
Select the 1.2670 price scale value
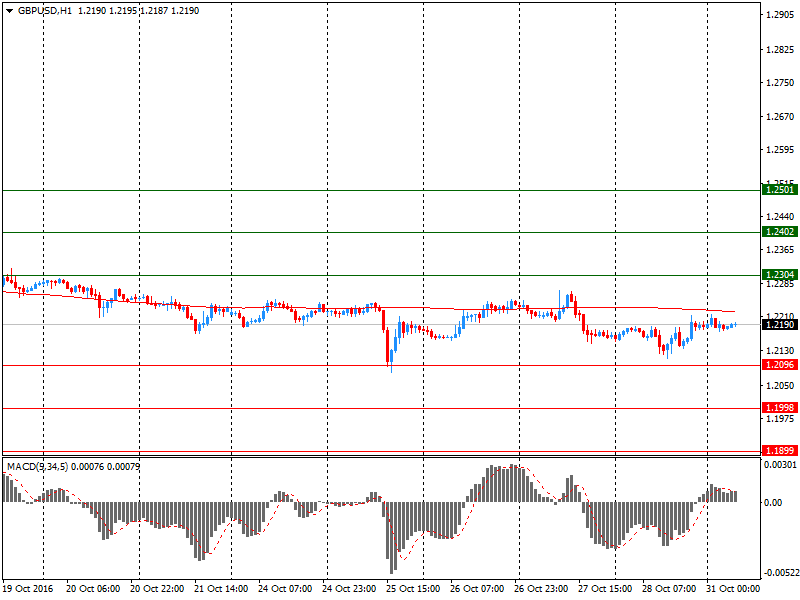pyautogui.click(x=780, y=117)
